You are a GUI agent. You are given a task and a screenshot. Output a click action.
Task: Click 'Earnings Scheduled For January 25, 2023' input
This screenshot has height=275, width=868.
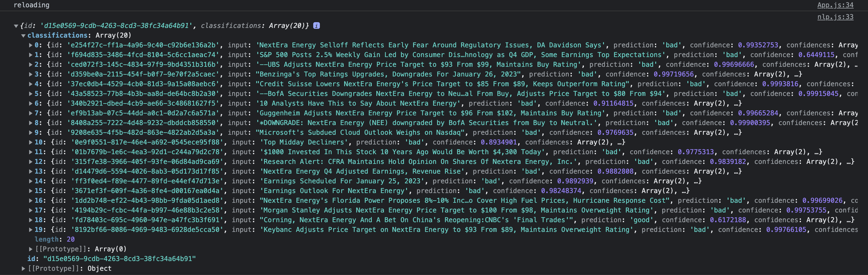pos(342,181)
